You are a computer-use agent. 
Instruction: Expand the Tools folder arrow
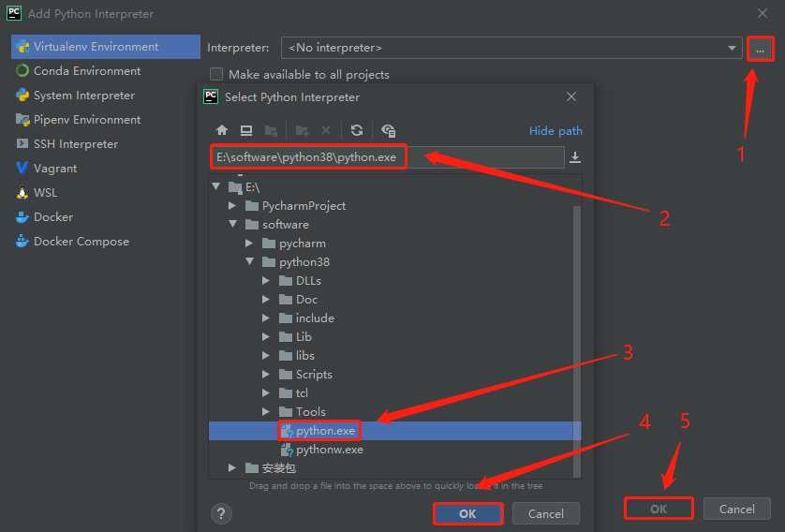click(x=266, y=411)
